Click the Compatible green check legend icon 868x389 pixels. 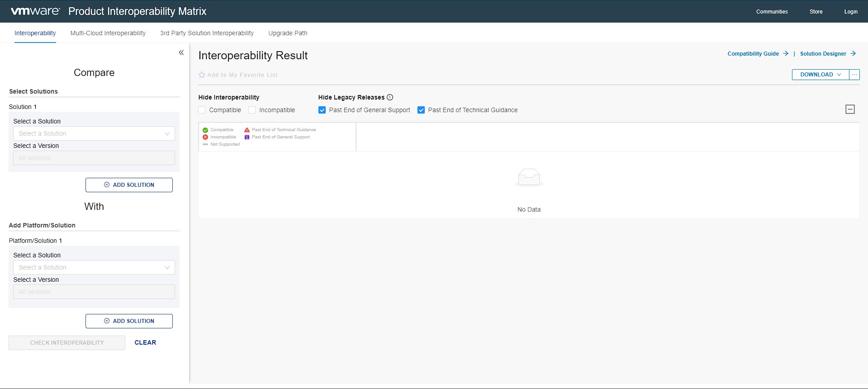[x=205, y=130]
